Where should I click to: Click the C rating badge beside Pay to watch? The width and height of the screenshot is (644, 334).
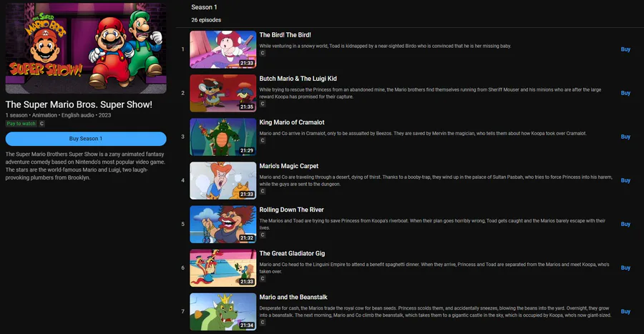click(42, 124)
